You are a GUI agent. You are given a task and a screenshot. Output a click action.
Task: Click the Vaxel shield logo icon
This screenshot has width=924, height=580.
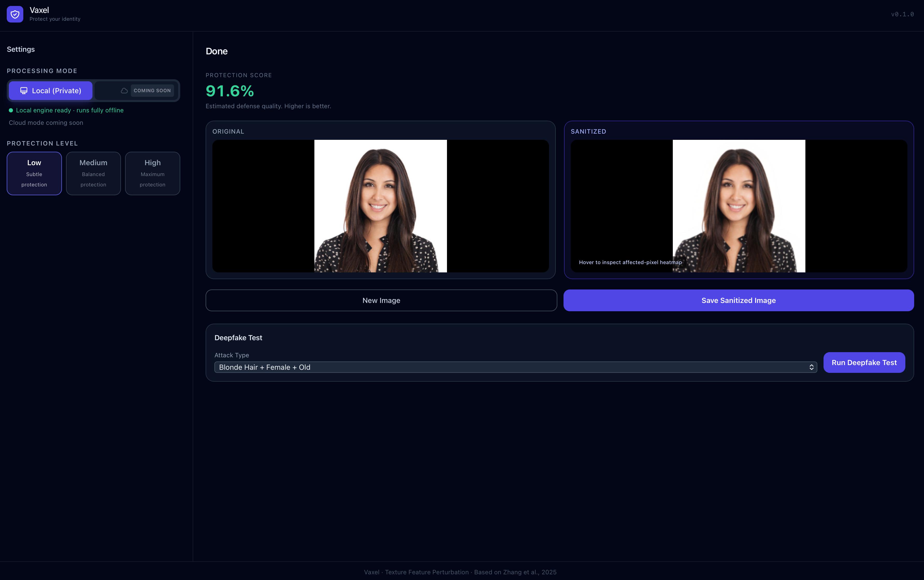point(15,14)
